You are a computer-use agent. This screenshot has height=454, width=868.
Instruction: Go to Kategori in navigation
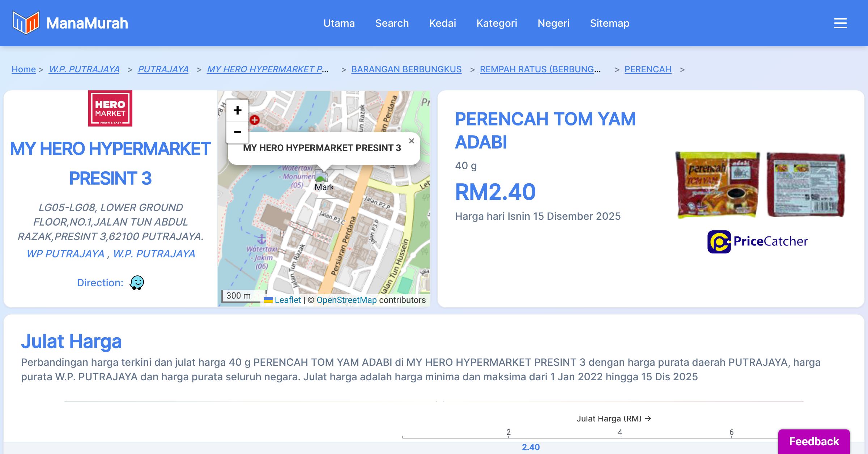[x=497, y=23]
